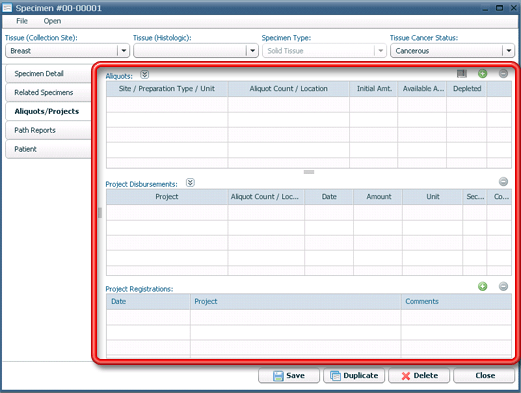
Task: Add a new aliquot with the green plus
Action: pos(482,74)
